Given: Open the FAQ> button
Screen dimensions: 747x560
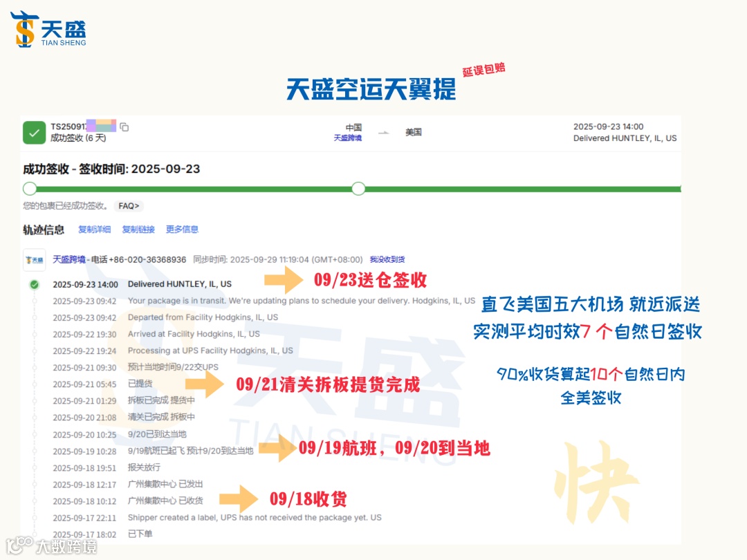Looking at the screenshot, I should (129, 206).
